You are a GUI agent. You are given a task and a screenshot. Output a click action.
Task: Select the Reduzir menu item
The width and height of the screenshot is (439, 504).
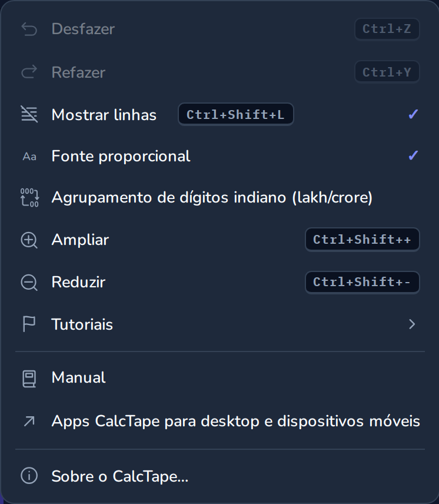(x=219, y=282)
